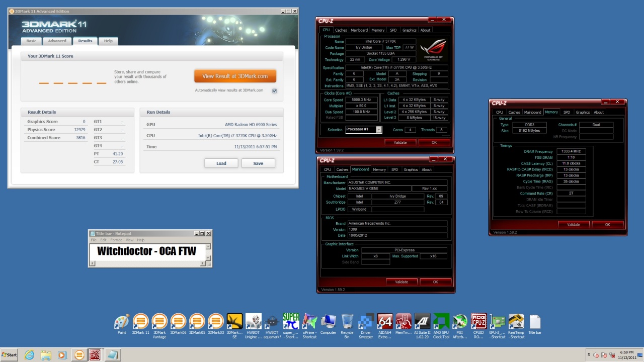This screenshot has width=644, height=362.
Task: Click View Result at 3DMark.com button
Action: pos(235,76)
